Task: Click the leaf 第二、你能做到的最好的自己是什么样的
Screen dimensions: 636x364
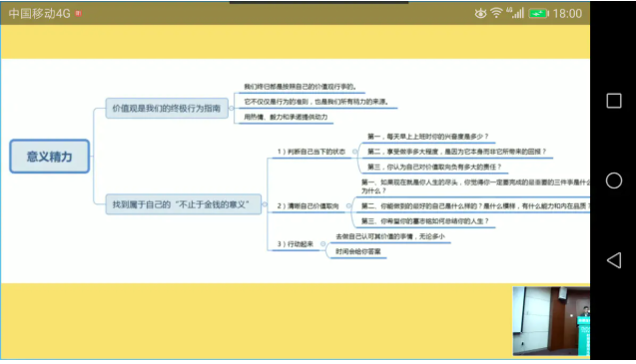Action: (x=475, y=205)
